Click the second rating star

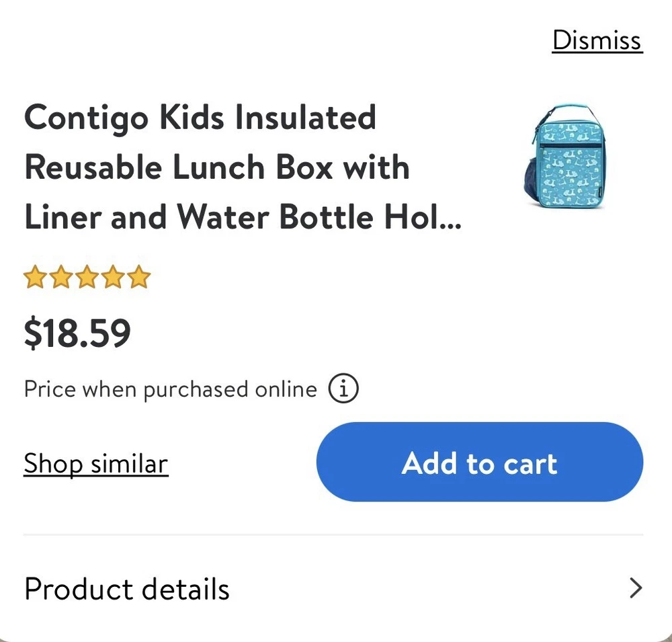pos(61,277)
